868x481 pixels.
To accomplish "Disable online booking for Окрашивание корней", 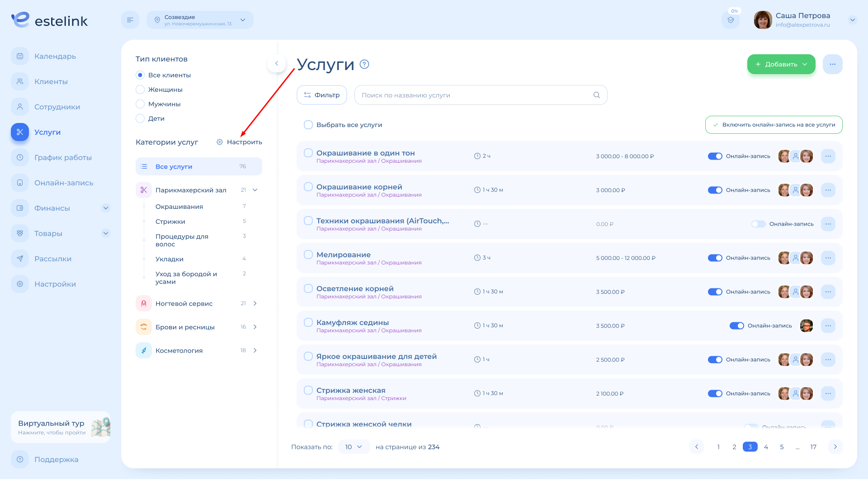I will [x=715, y=190].
